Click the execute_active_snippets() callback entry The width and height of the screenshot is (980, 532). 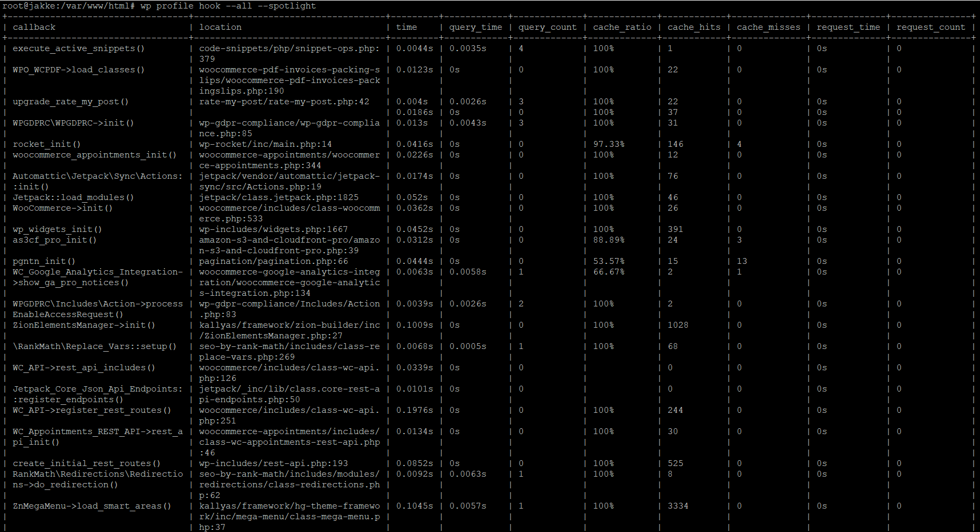pos(78,48)
